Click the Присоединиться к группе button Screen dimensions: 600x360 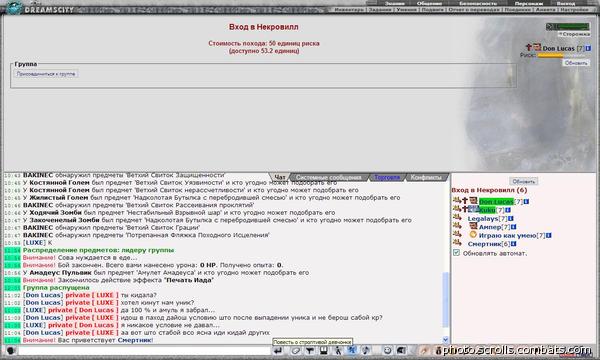(x=46, y=74)
